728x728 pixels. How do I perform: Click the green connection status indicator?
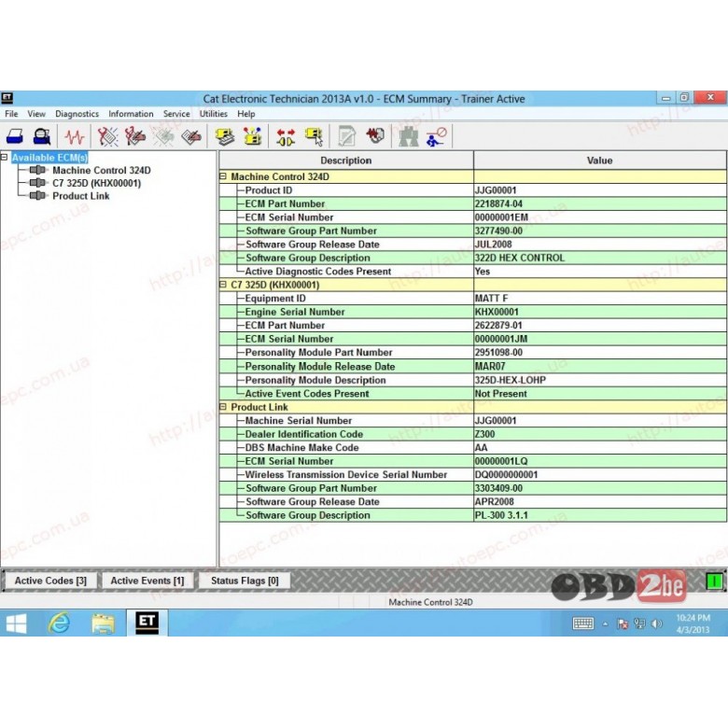[x=714, y=581]
